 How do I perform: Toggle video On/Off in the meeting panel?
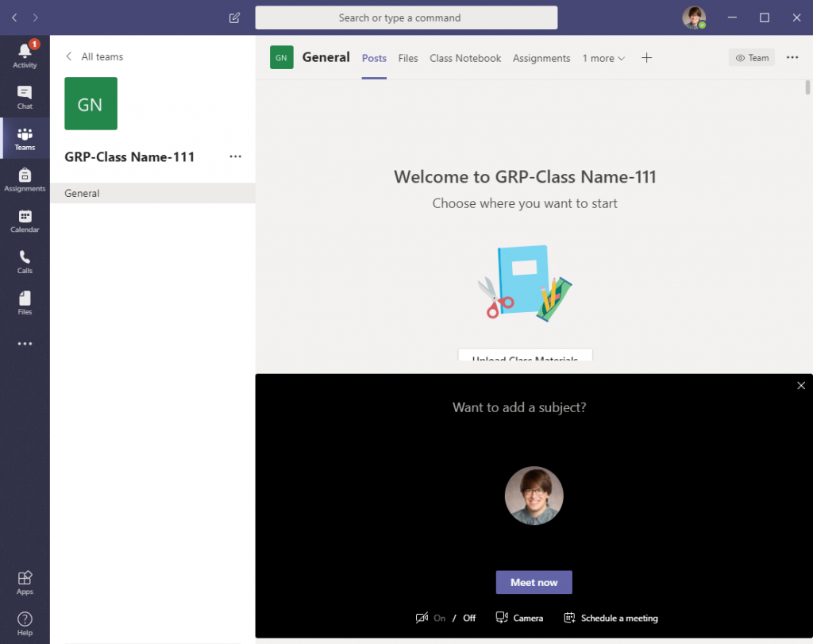click(445, 618)
